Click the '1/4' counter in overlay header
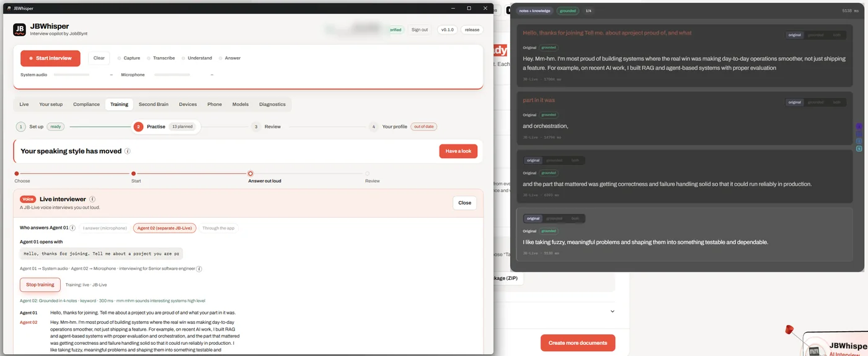868x356 pixels. coord(588,11)
